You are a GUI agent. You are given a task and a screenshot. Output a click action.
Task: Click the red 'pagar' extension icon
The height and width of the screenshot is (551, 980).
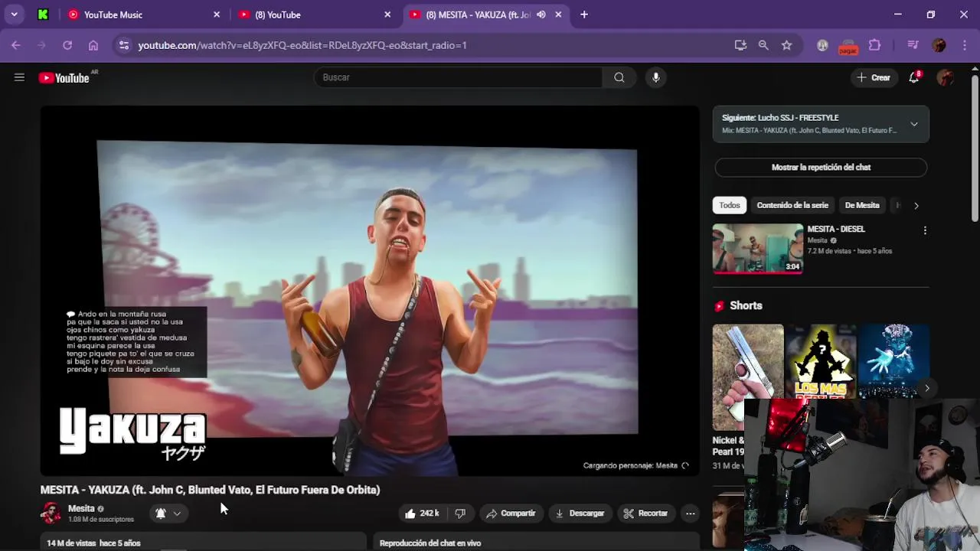[x=848, y=47]
